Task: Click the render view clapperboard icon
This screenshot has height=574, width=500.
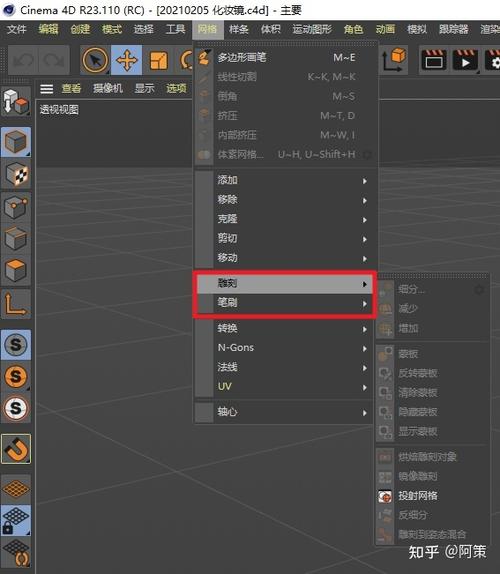Action: [x=434, y=60]
